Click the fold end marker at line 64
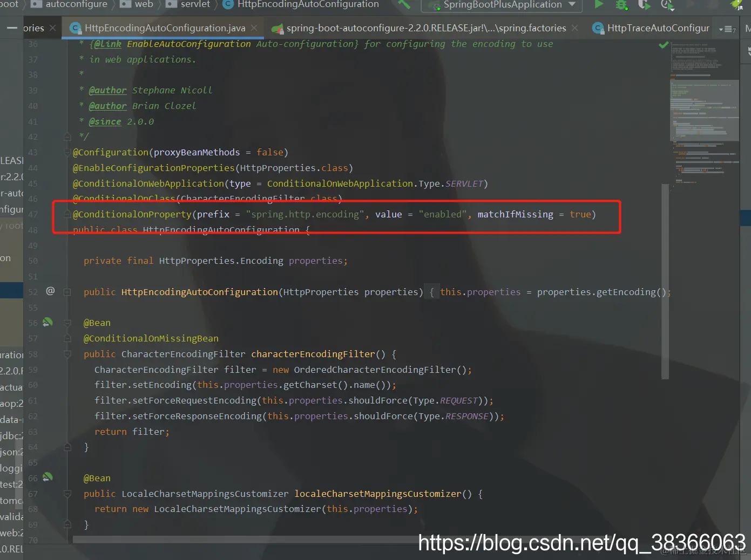 tap(67, 447)
